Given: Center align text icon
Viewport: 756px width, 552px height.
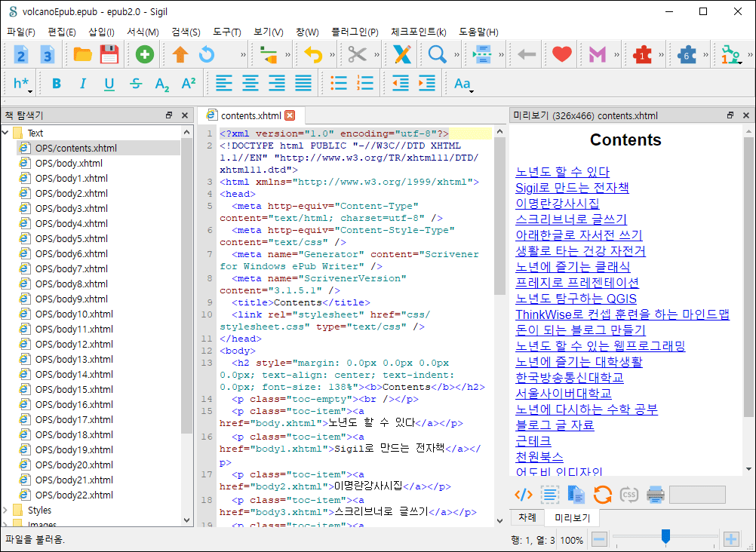Looking at the screenshot, I should [x=250, y=84].
